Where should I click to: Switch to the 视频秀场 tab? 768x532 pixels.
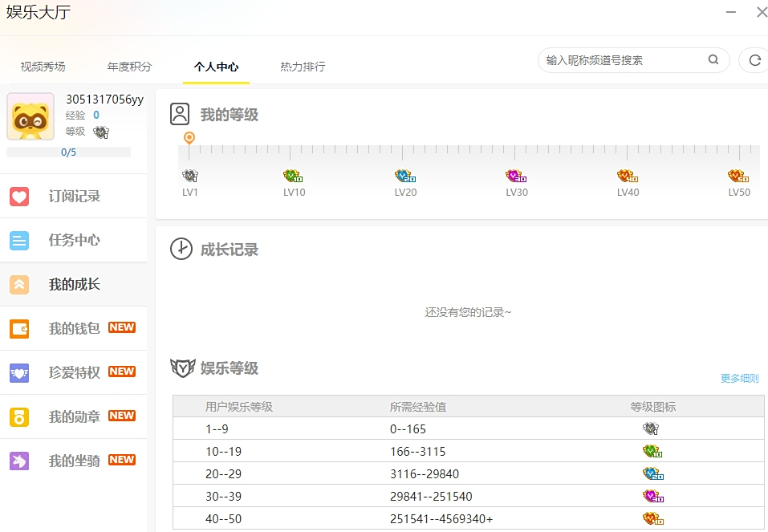pyautogui.click(x=43, y=67)
